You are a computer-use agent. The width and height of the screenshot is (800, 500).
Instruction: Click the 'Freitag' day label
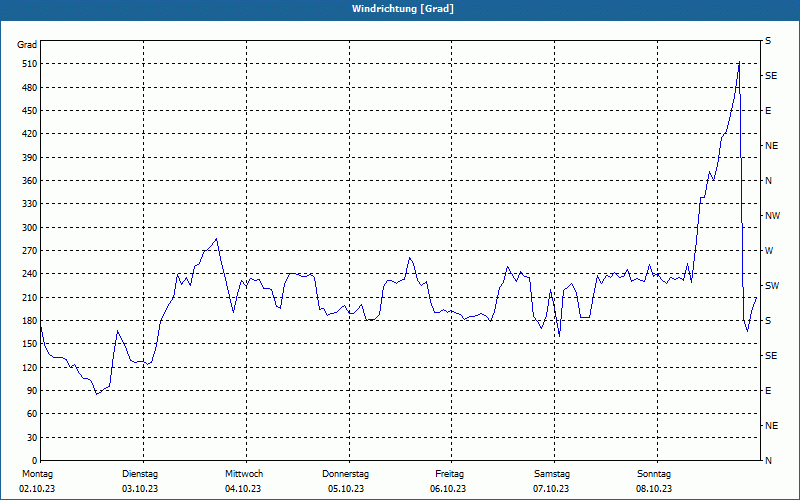[449, 474]
